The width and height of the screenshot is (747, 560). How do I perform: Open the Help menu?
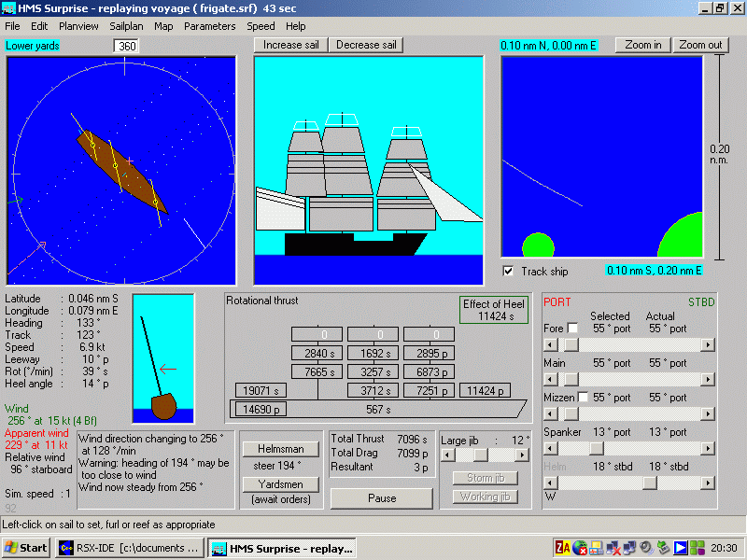coord(295,26)
